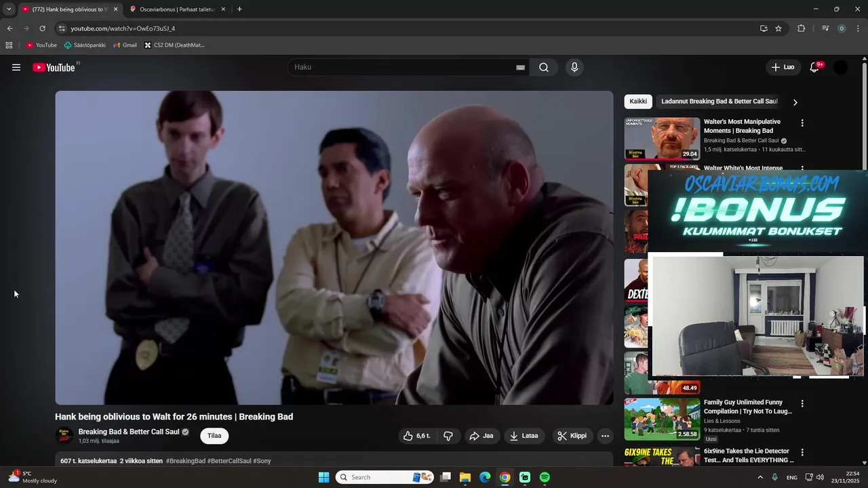This screenshot has height=488, width=868.
Task: Install app icon in address bar
Action: click(x=764, y=28)
